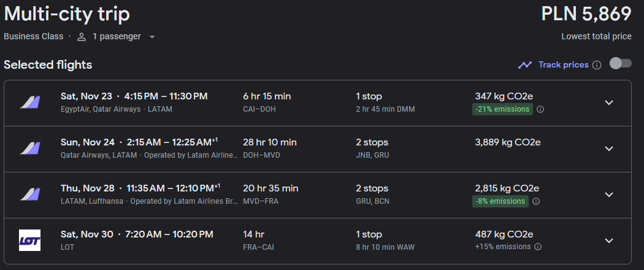Select the Business Class label
This screenshot has width=644, height=270.
pyautogui.click(x=34, y=37)
